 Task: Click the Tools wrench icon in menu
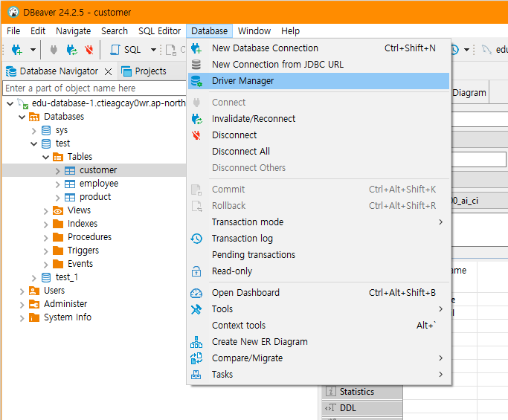[196, 309]
